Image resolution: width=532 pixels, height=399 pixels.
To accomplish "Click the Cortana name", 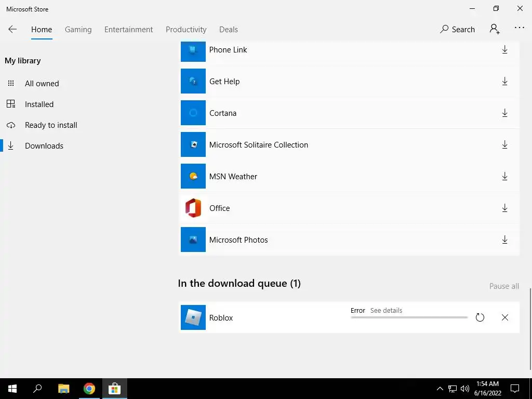I will click(x=222, y=113).
